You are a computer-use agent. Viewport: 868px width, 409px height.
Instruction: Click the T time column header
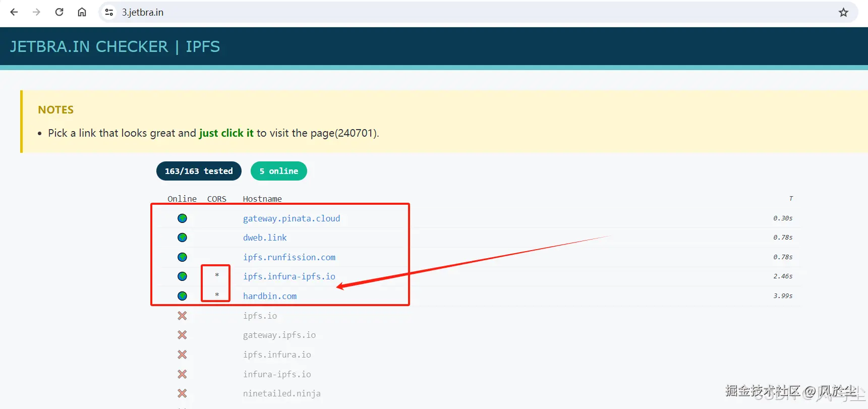(791, 199)
